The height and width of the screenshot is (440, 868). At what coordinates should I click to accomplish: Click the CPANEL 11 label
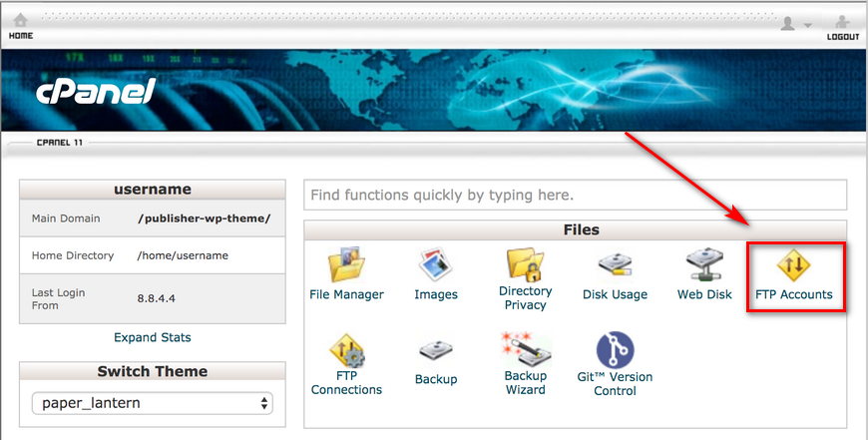click(x=60, y=143)
